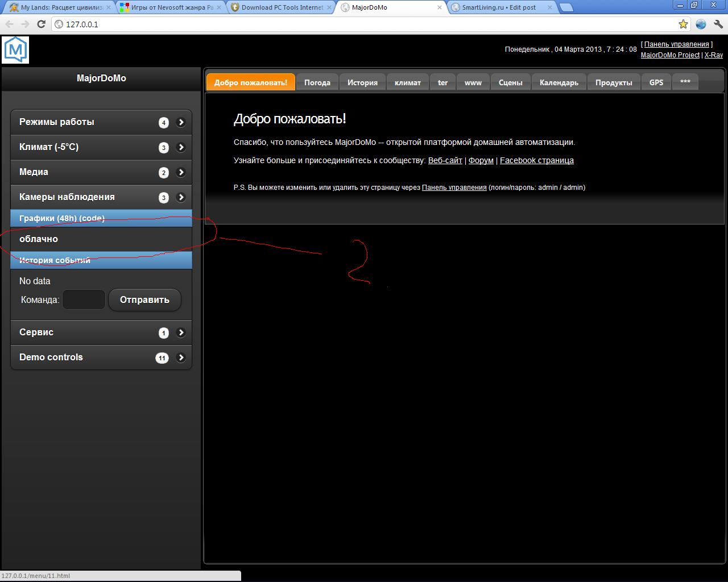Switch to the Download PC Tools browser tab
This screenshot has height=582, width=728.
point(280,7)
